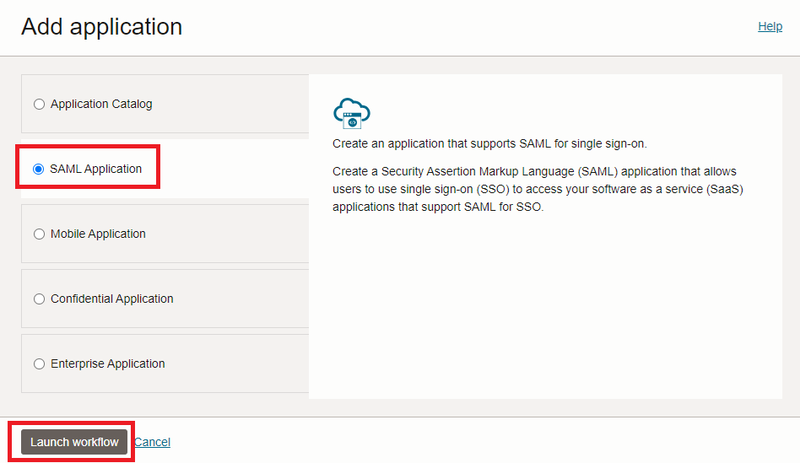Click the 'Confidential Application' label text
The image size is (800, 463).
(112, 299)
